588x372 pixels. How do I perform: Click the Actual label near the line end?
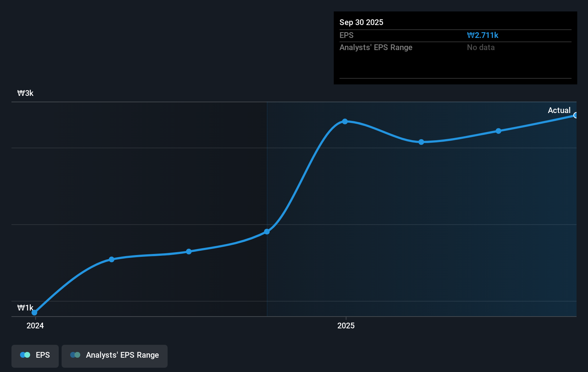pyautogui.click(x=559, y=110)
